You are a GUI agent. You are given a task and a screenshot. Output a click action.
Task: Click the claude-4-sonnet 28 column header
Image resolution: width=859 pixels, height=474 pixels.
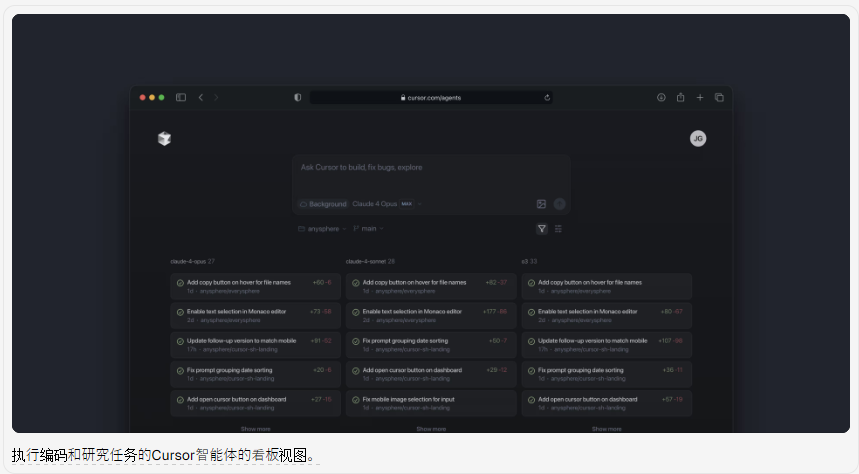click(x=370, y=261)
